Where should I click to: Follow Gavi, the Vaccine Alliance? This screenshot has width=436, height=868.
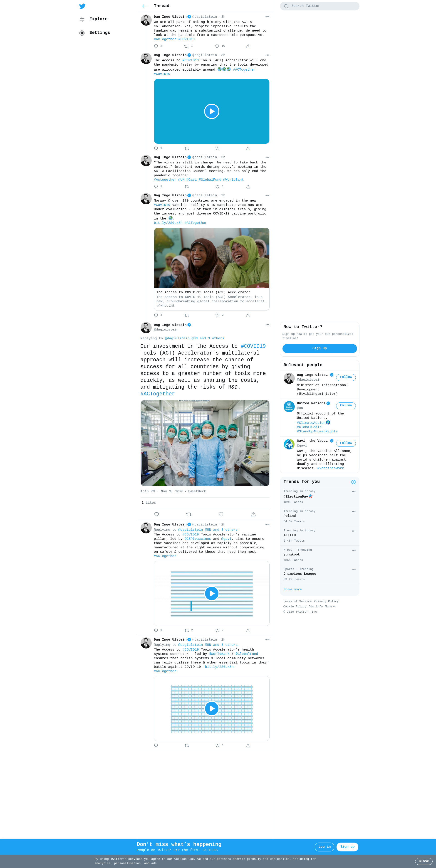[x=346, y=443]
